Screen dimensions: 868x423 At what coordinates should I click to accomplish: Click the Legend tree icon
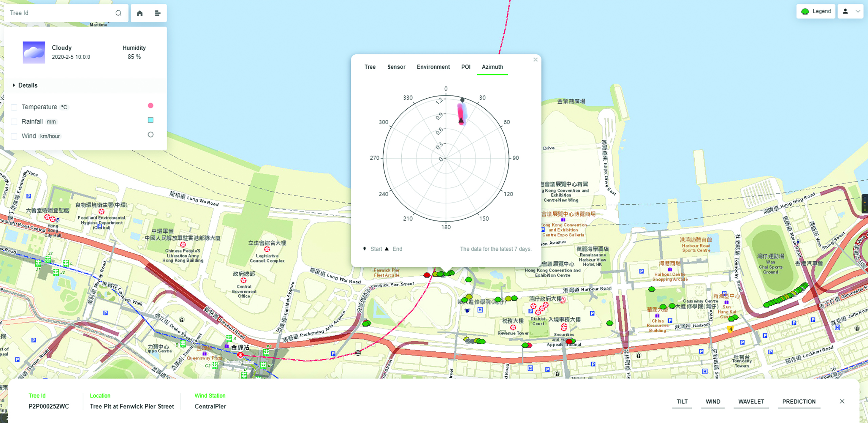(x=805, y=12)
